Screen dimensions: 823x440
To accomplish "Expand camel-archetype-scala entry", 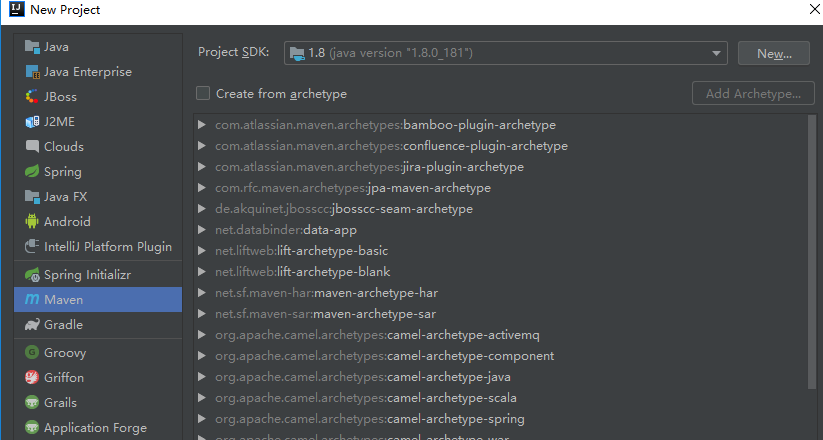I will pos(202,398).
